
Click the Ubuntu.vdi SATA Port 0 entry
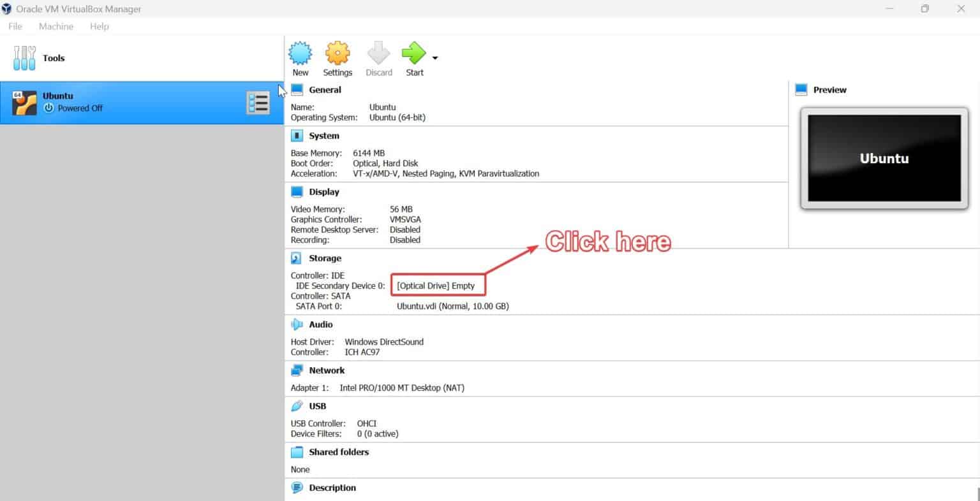[x=452, y=306]
